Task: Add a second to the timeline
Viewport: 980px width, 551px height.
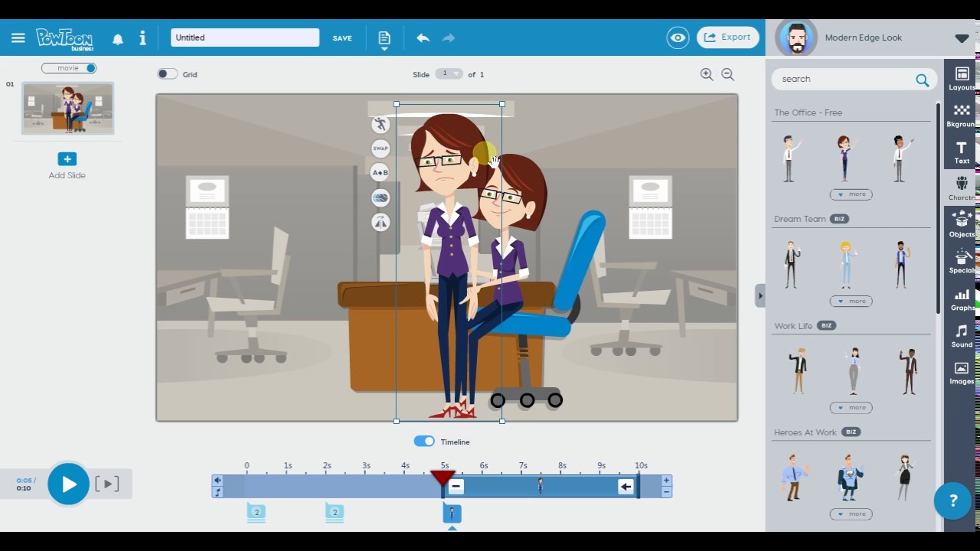Action: [x=666, y=481]
